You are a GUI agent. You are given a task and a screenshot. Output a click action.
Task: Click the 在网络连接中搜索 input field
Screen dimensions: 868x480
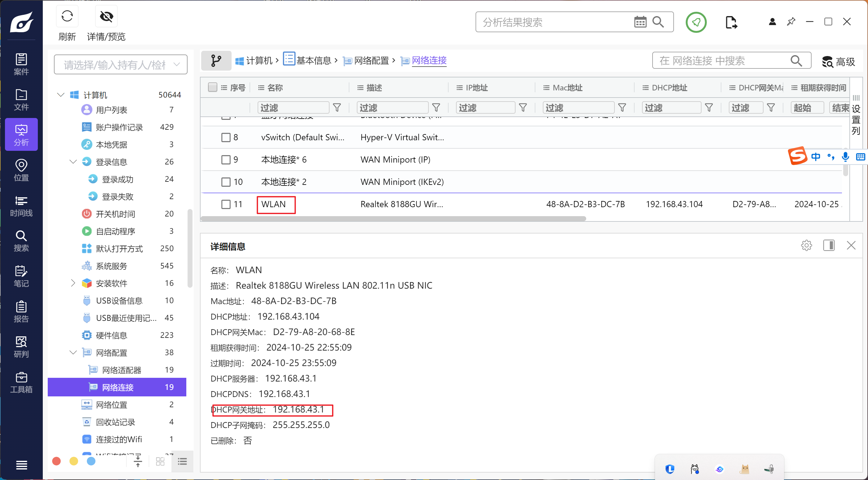pos(721,61)
